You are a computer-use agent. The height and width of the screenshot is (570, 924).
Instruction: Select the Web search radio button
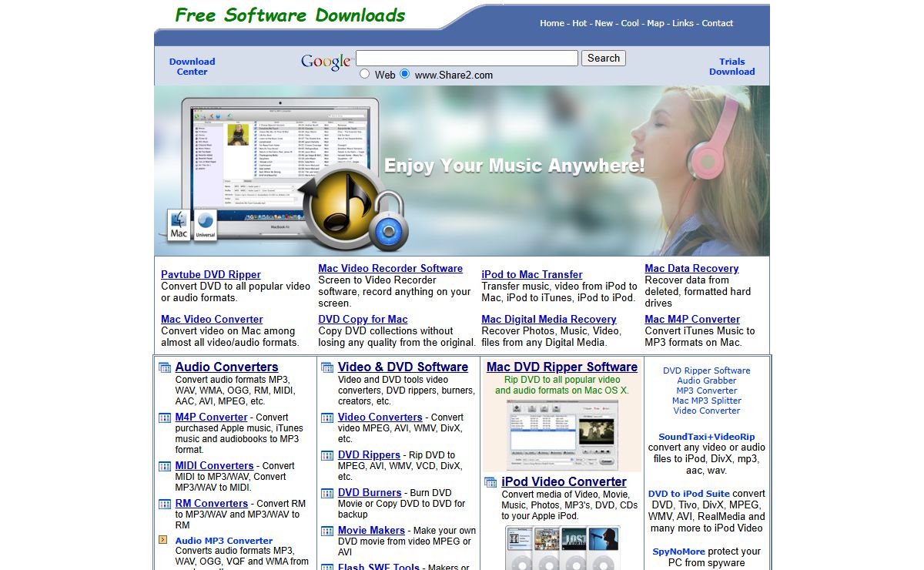click(364, 74)
